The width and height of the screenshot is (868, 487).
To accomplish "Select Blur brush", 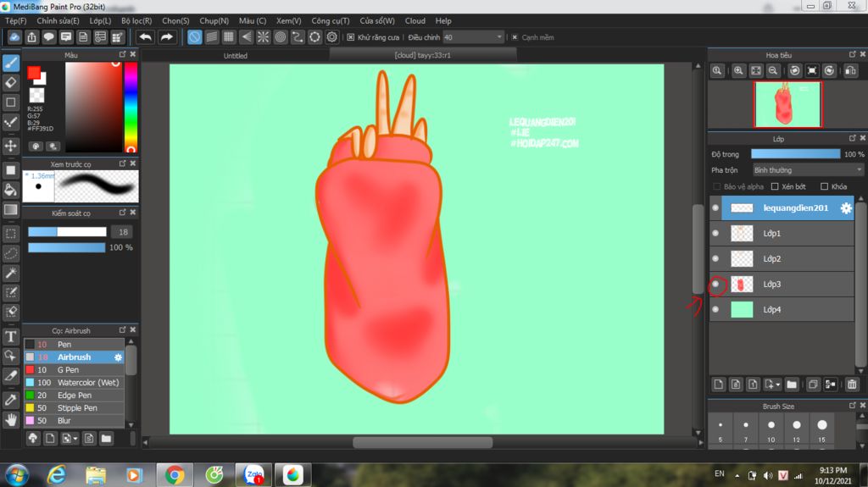I will click(75, 421).
